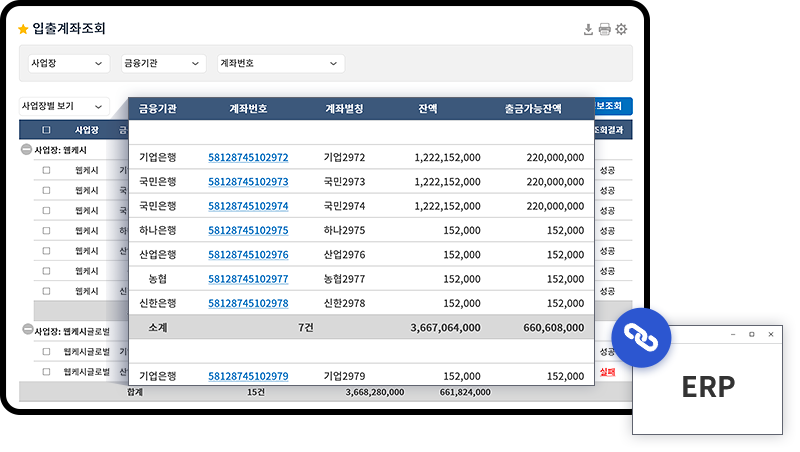Open the 사업장 dropdown filter
The width and height of the screenshot is (800, 452).
(x=69, y=63)
